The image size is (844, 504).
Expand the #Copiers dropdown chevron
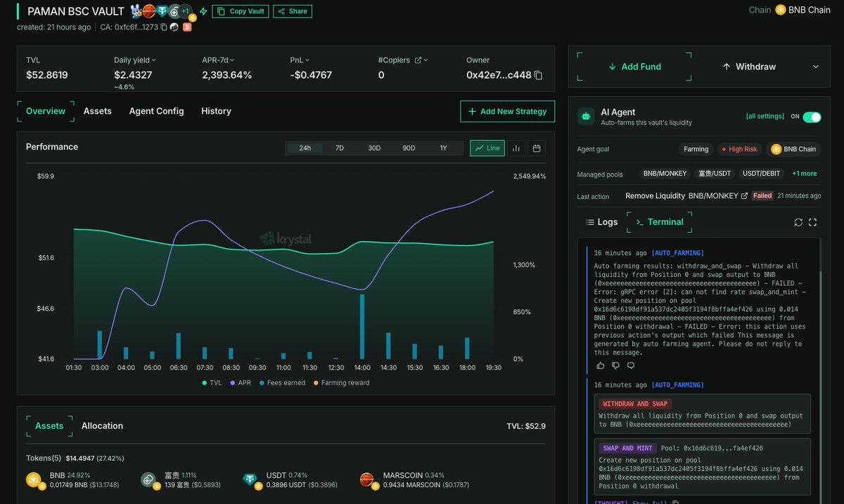(x=426, y=60)
